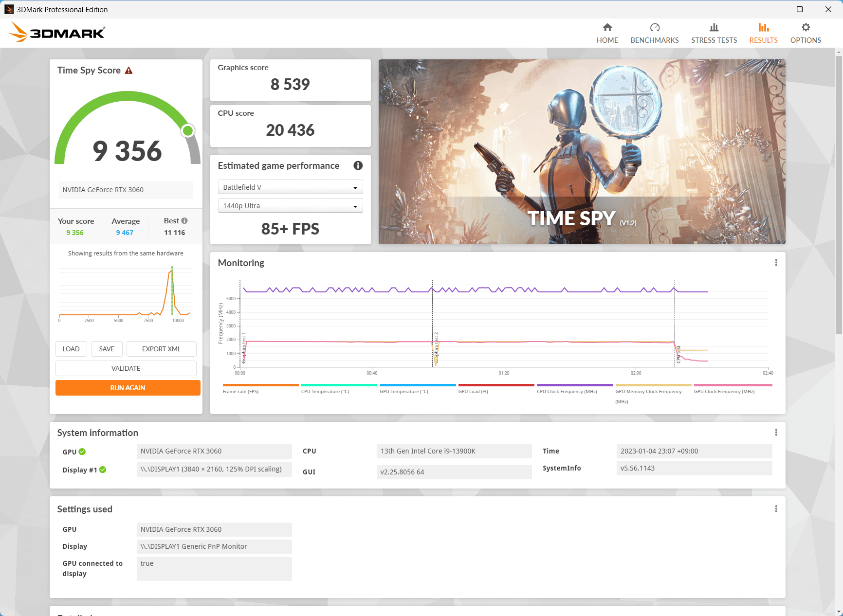Click the GUI version v2.25.8056 64
Viewport: 843px width, 616px height.
[454, 472]
